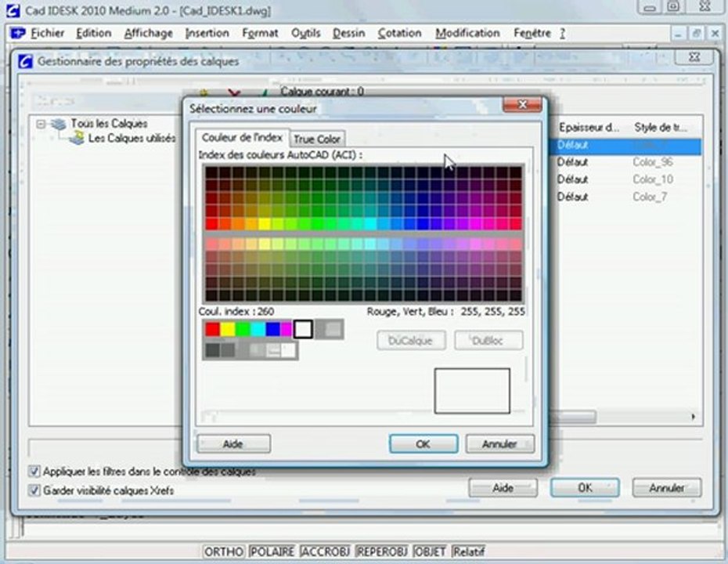Open the Edition menu
The height and width of the screenshot is (564, 728).
[94, 34]
